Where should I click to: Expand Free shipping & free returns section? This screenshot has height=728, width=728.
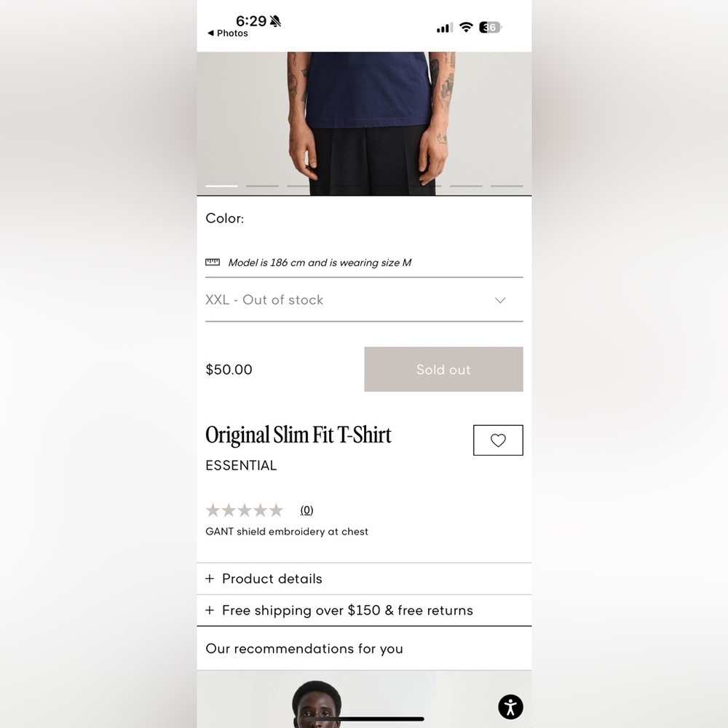(x=364, y=610)
